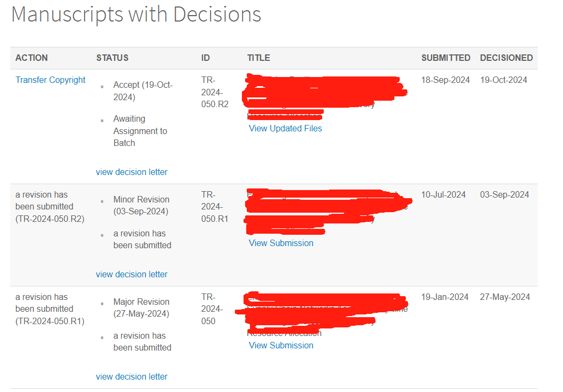Click the SUBMITTED column header
Viewport: 563px width, 392px height.
(446, 58)
